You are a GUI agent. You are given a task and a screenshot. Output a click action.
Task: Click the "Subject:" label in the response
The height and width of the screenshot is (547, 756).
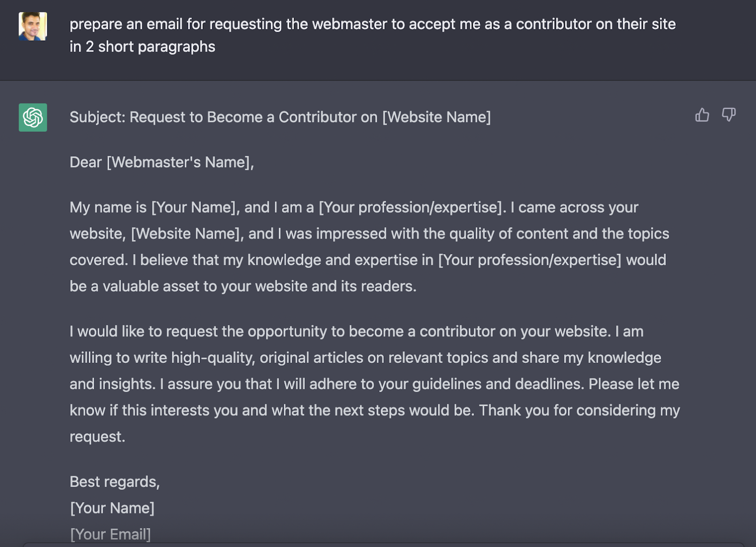(98, 117)
